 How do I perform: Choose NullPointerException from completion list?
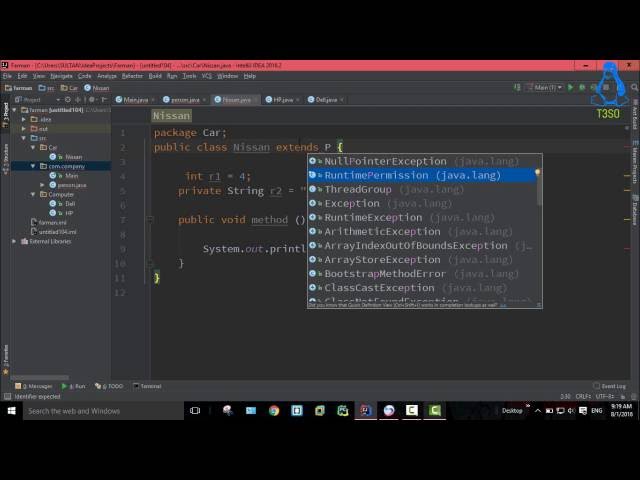422,161
